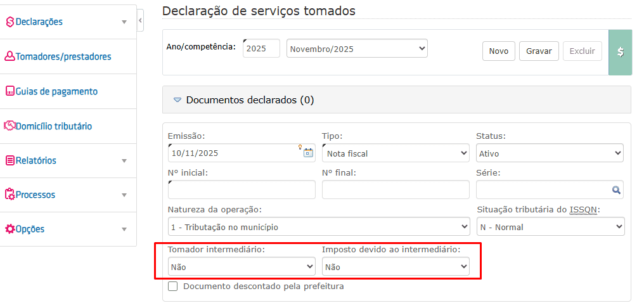This screenshot has width=644, height=303.
Task: Open the Tomador intermediário dropdown
Action: (x=241, y=266)
